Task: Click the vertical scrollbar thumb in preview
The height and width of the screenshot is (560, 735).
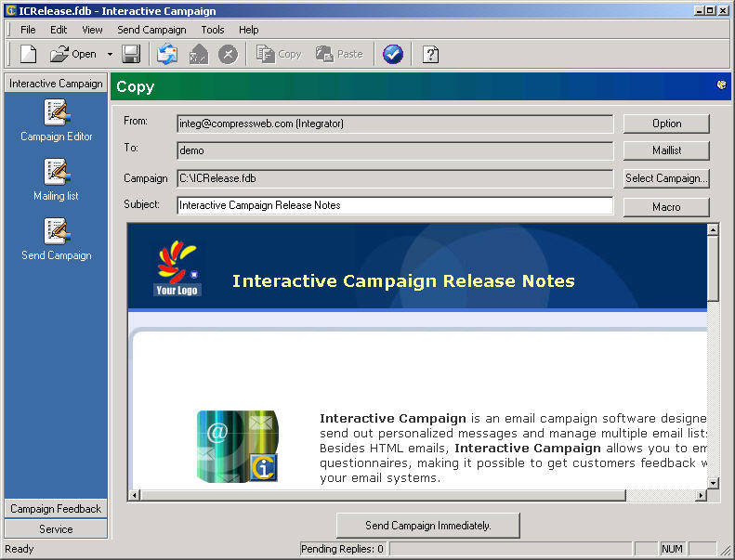Action: 713,268
